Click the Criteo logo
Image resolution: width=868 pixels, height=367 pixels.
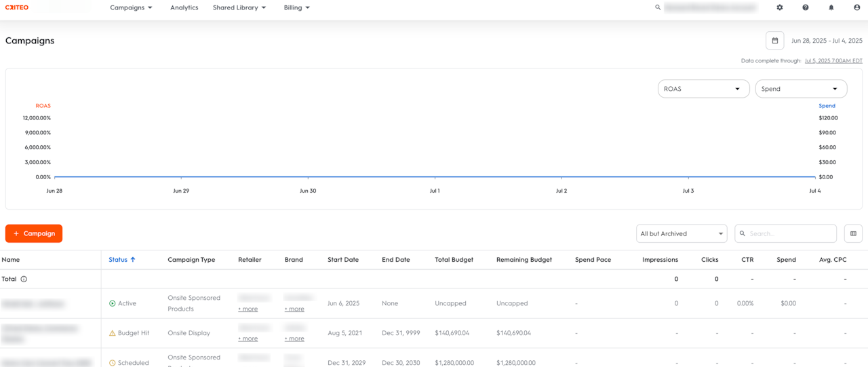[17, 7]
